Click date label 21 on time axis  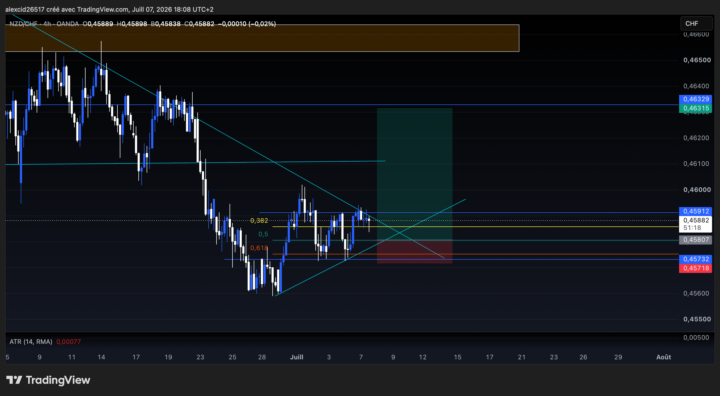pyautogui.click(x=521, y=357)
